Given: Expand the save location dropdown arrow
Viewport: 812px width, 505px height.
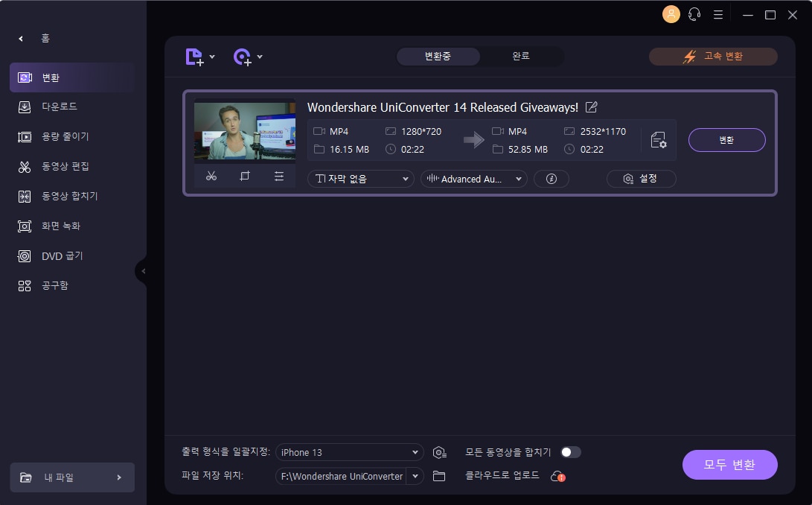Looking at the screenshot, I should (x=415, y=477).
